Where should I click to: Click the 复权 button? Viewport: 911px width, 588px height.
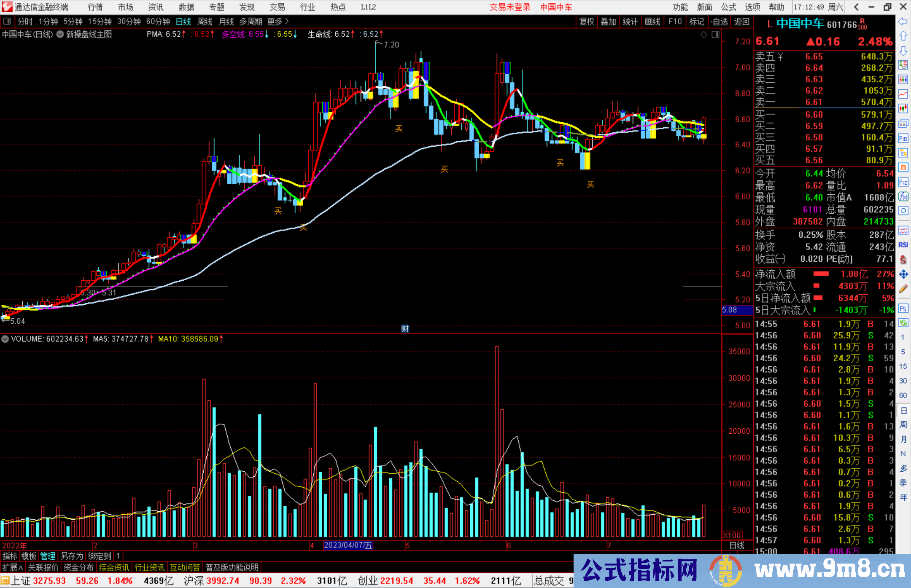pos(587,21)
